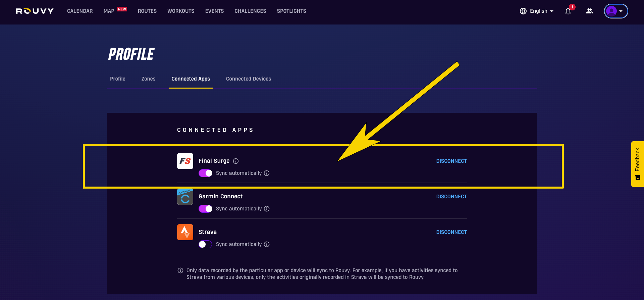Click the NEW badge beside Map
Viewport: 644px width, 300px height.
point(122,9)
